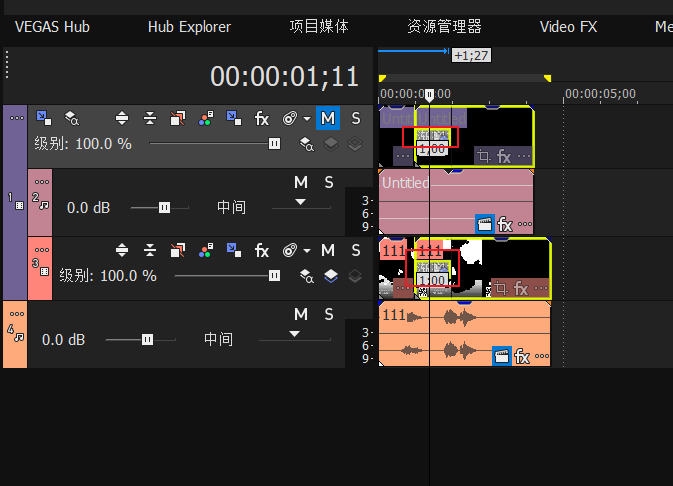Open track 1 track fx button
This screenshot has width=673, height=486.
(x=262, y=118)
